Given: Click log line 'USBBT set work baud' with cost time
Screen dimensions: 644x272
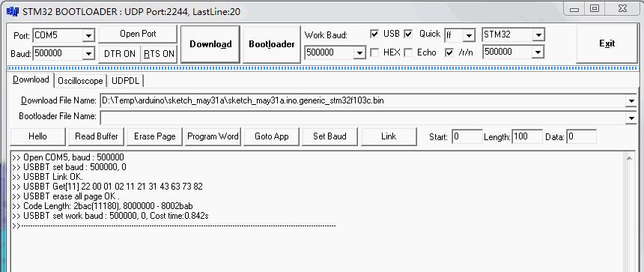Looking at the screenshot, I should (110, 216).
